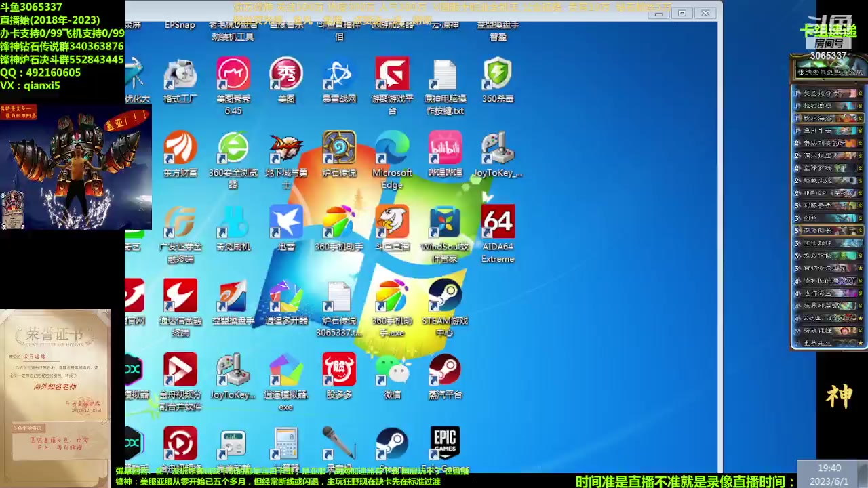Viewport: 868px width, 488px height.
Task: Open the 格式工厂 desktop shortcut
Action: click(x=180, y=81)
